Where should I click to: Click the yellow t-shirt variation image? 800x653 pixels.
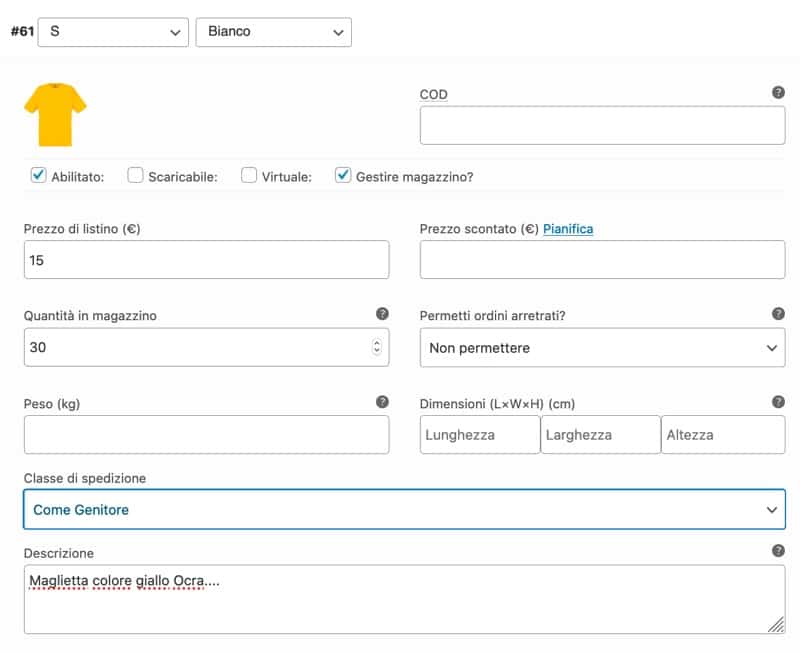pos(55,115)
